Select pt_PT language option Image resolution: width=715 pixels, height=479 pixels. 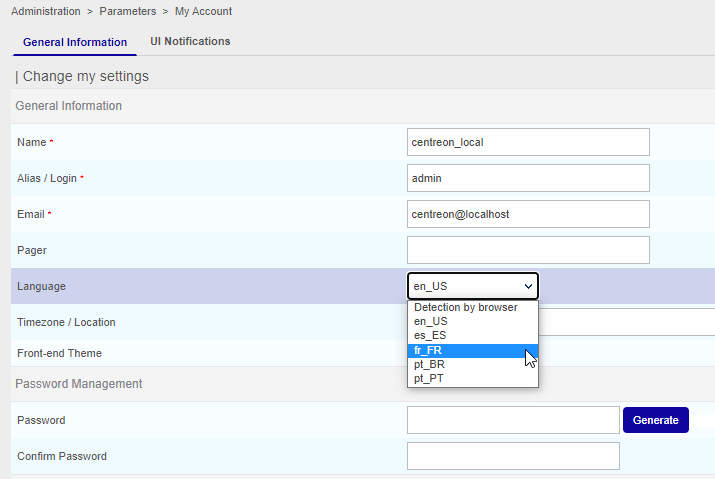coord(430,379)
